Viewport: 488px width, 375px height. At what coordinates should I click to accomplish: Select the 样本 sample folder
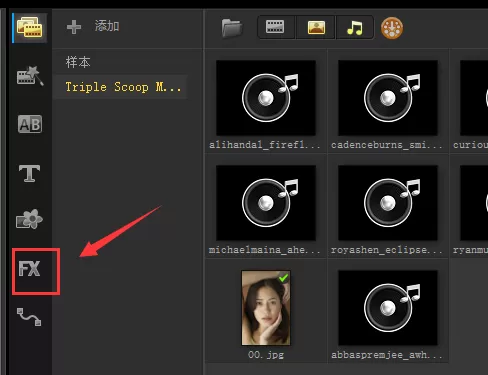[x=78, y=62]
